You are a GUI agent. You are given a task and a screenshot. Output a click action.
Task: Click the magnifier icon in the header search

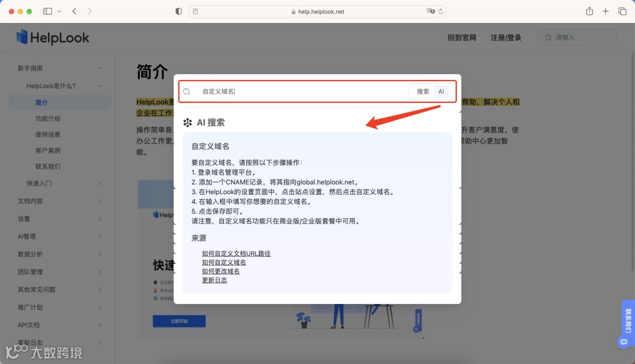coord(549,37)
